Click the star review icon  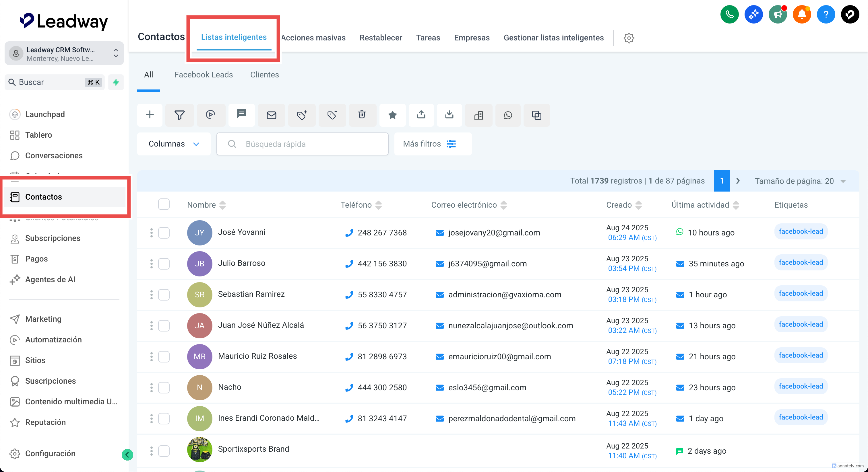coord(392,115)
